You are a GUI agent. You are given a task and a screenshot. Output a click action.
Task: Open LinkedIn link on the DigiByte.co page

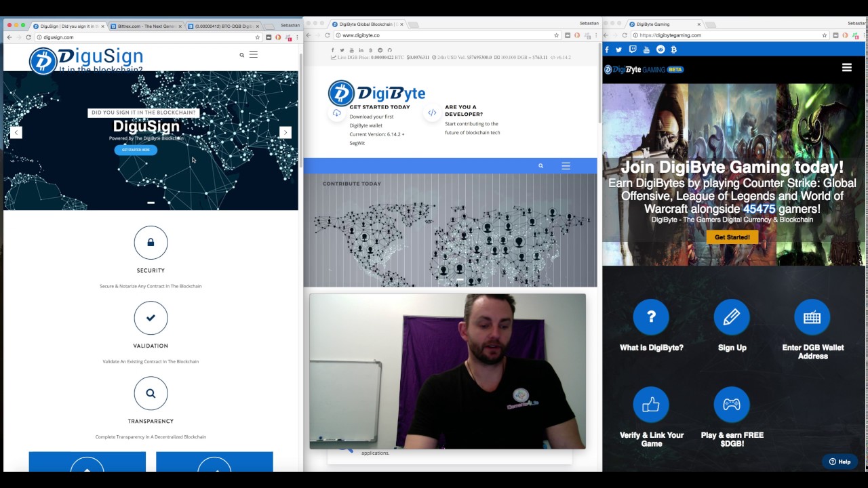pyautogui.click(x=361, y=50)
